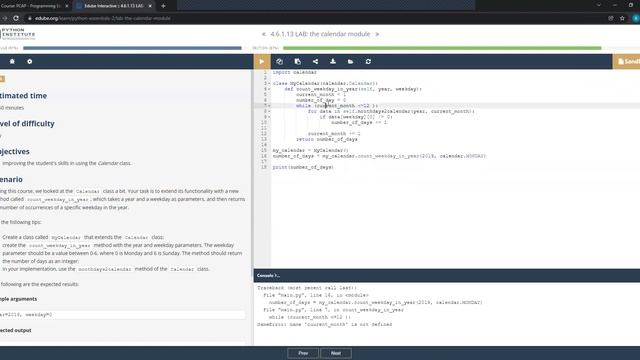Collapse the for loop fold arrow on line 8
The width and height of the screenshot is (640, 360).
pyautogui.click(x=269, y=111)
